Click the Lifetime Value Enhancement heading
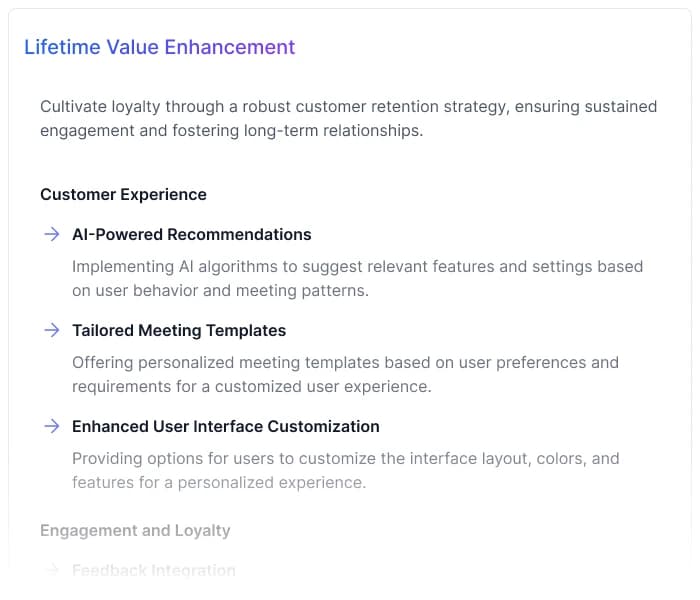Viewport: 700px width, 600px height. [159, 47]
